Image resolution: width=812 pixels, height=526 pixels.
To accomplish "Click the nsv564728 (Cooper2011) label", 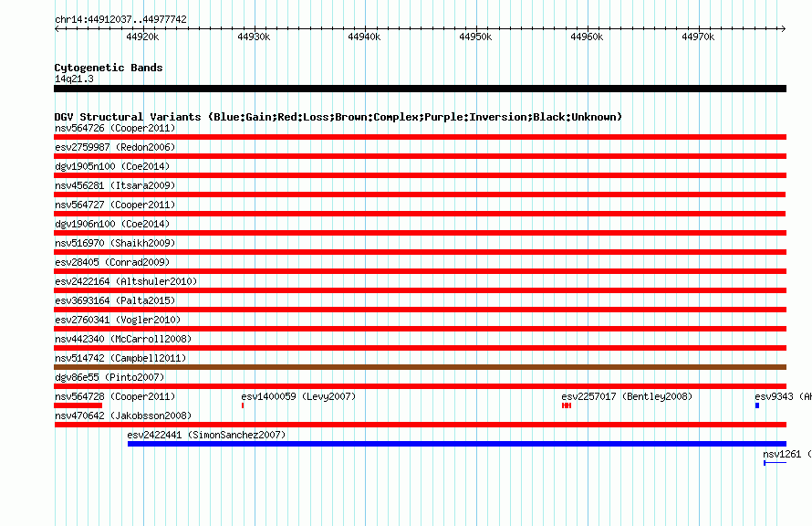I will click(x=115, y=396).
